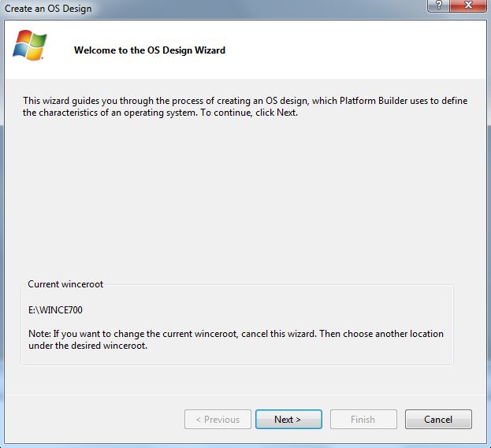Cancel the OS Design Wizard
The width and height of the screenshot is (491, 448).
438,419
